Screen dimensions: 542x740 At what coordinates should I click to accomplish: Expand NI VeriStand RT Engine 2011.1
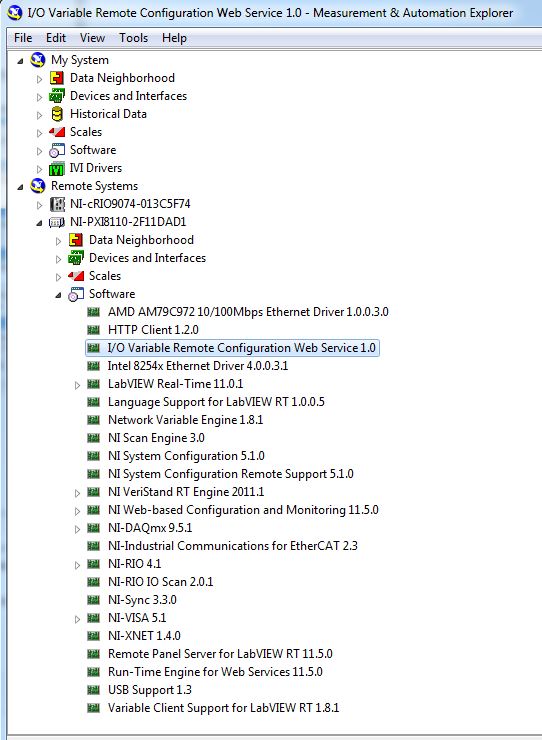[77, 493]
